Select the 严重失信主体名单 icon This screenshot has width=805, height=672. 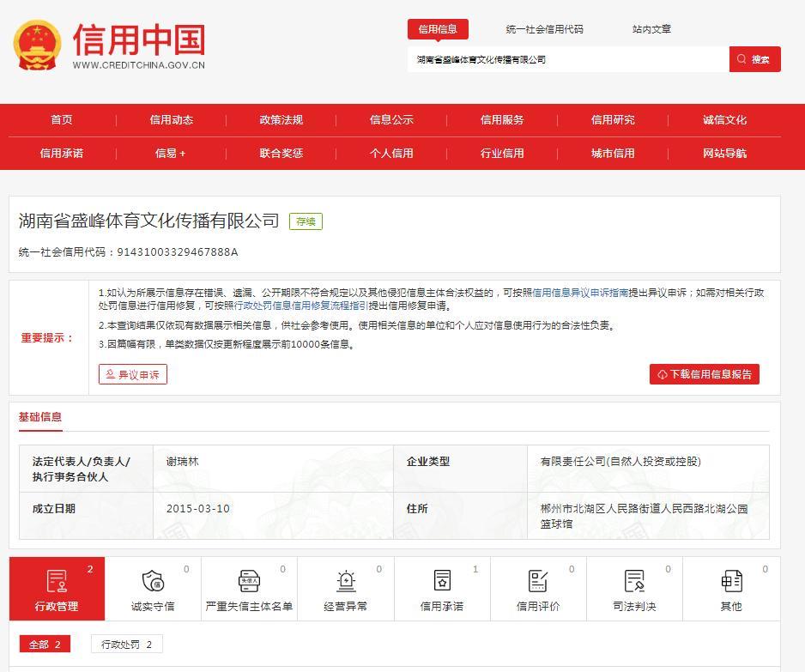(249, 581)
